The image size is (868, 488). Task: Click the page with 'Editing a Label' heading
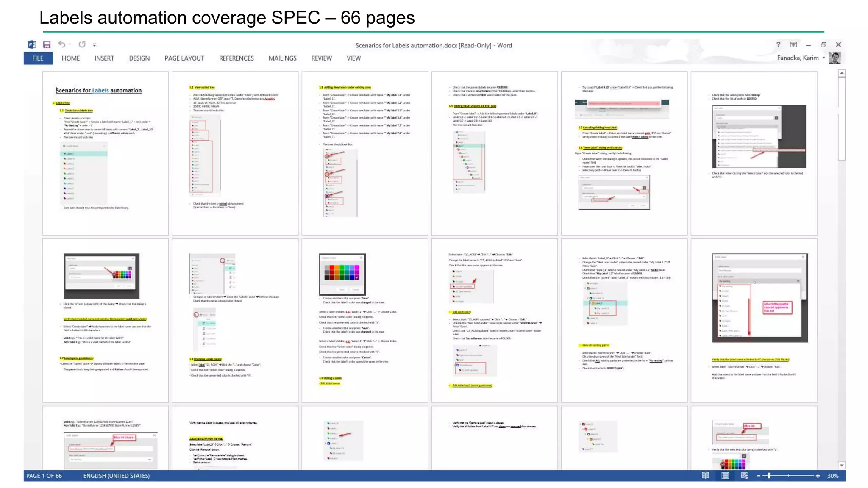click(x=365, y=321)
